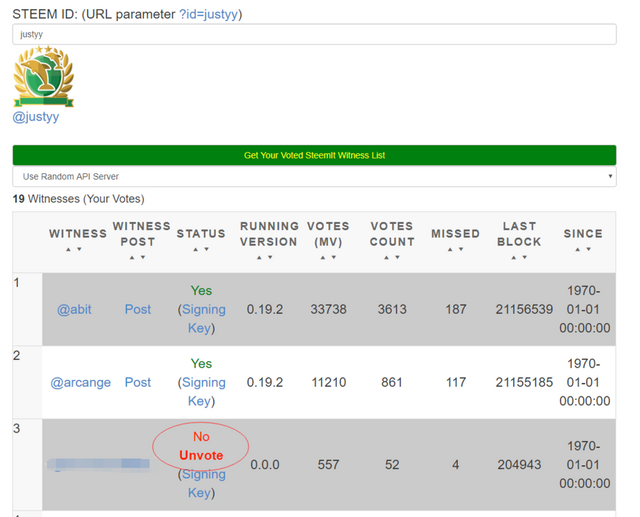Image resolution: width=640 pixels, height=517 pixels.
Task: Sort Votes (MV) descending arrow
Action: pos(334,257)
